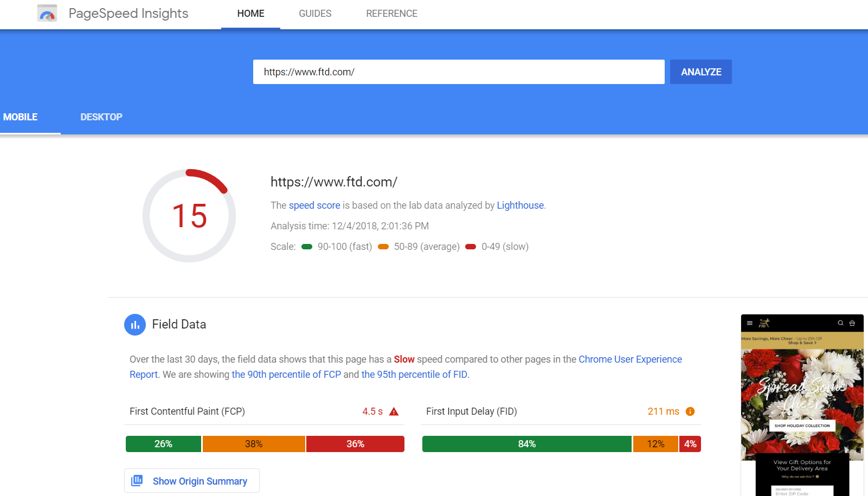Click the warning triangle next to 4.5 s
868x496 pixels.
click(394, 411)
